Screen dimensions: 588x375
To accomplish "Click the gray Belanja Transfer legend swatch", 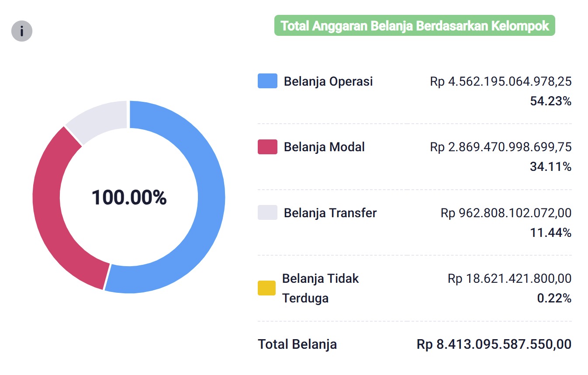I will pyautogui.click(x=267, y=212).
